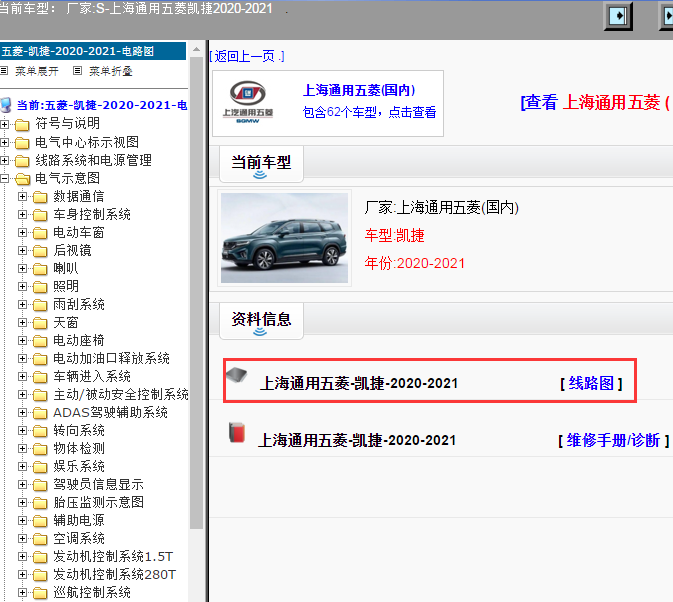Click the left panel vertical scrollbar
The height and width of the screenshot is (602, 673).
pyautogui.click(x=196, y=292)
